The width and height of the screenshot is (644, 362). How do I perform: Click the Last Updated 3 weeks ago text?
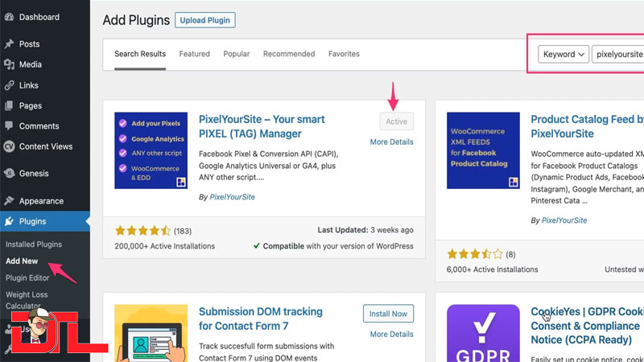coord(365,230)
